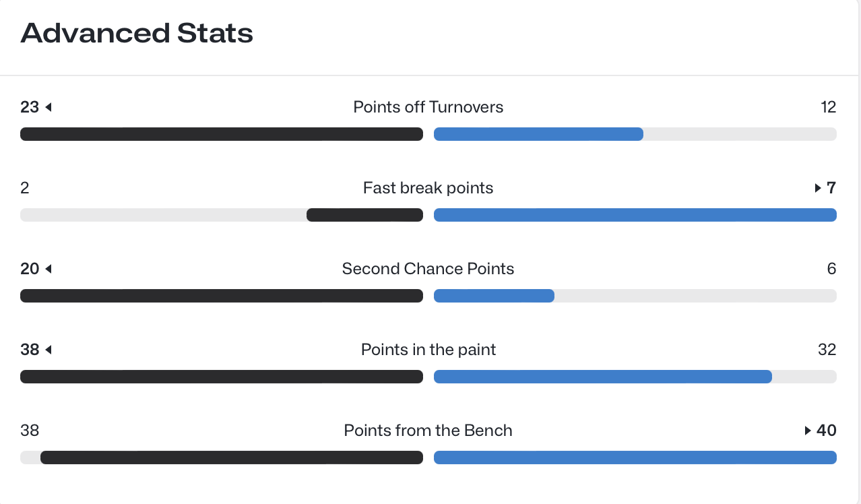Image resolution: width=861 pixels, height=504 pixels.
Task: Click the Points in the paint label
Action: point(428,350)
